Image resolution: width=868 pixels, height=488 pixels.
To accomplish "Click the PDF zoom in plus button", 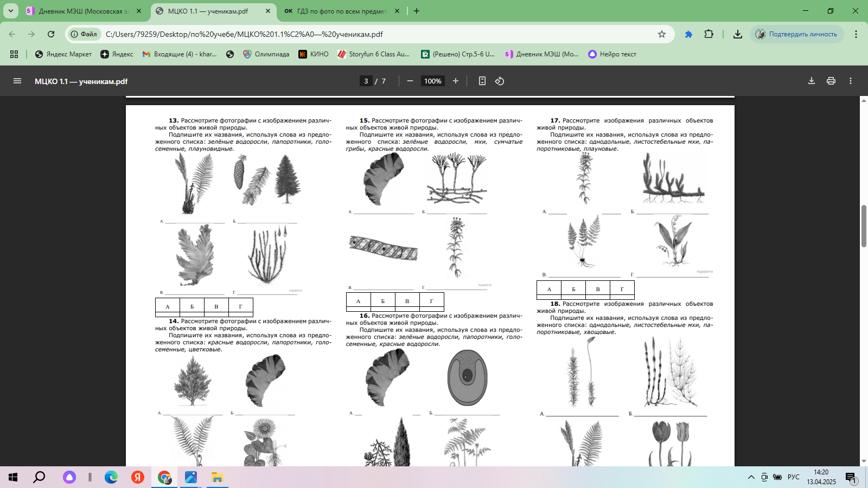I will pos(456,81).
